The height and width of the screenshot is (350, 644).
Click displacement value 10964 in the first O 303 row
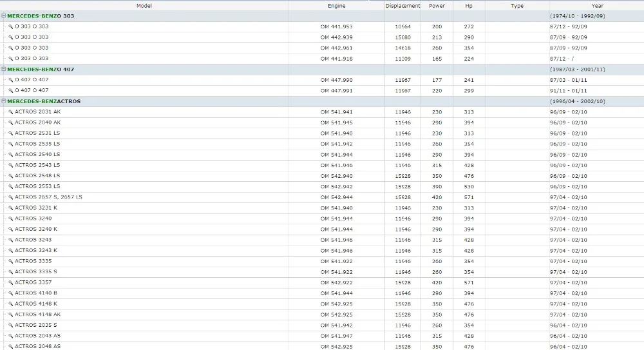[x=402, y=26]
